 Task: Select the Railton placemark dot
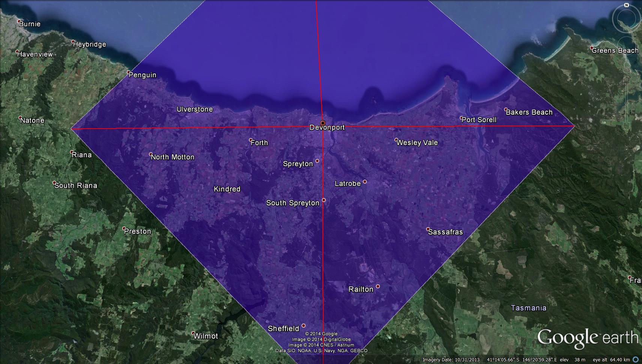378,286
